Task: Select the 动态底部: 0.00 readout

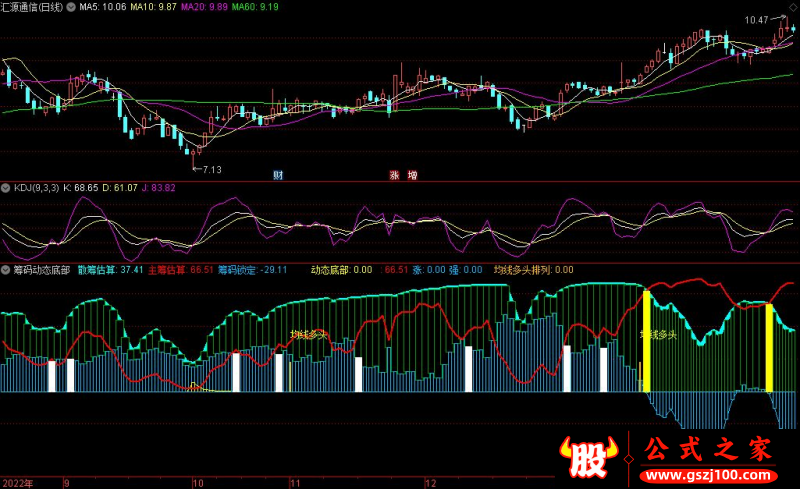Action: [x=341, y=270]
